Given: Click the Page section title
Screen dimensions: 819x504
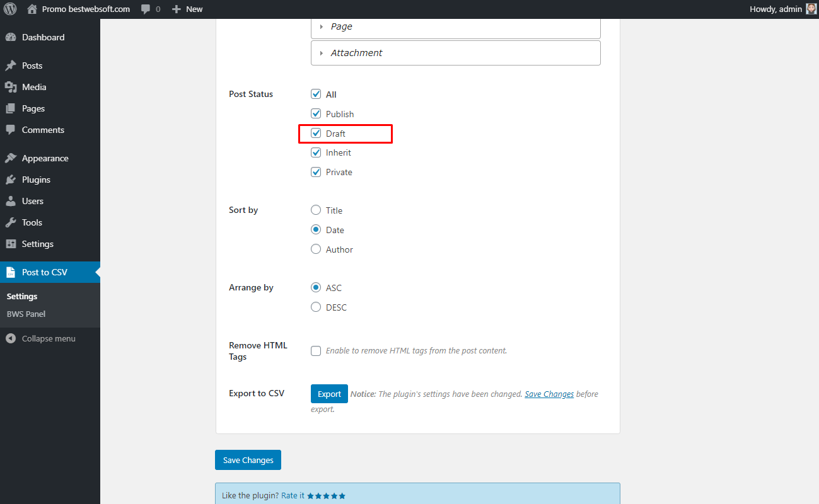Looking at the screenshot, I should coord(341,26).
